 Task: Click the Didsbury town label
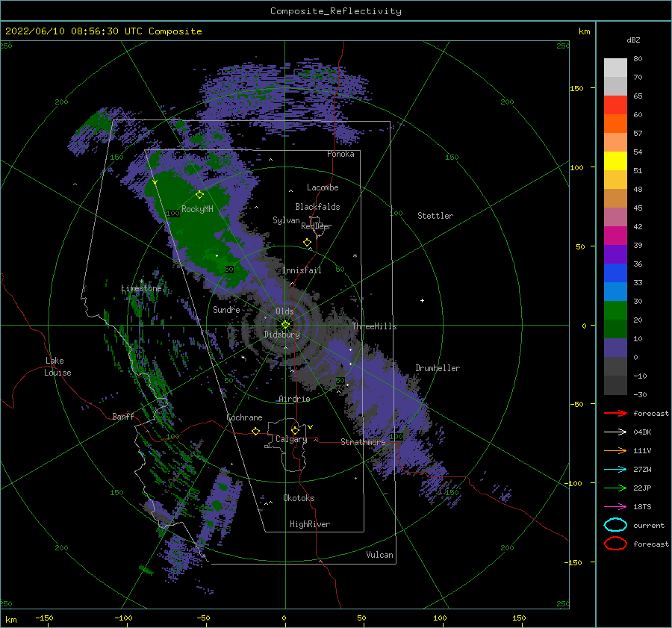tap(282, 335)
